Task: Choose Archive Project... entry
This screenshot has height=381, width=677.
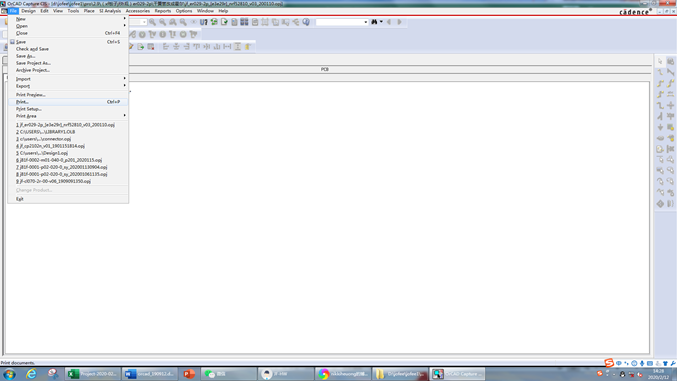Action: pos(68,70)
